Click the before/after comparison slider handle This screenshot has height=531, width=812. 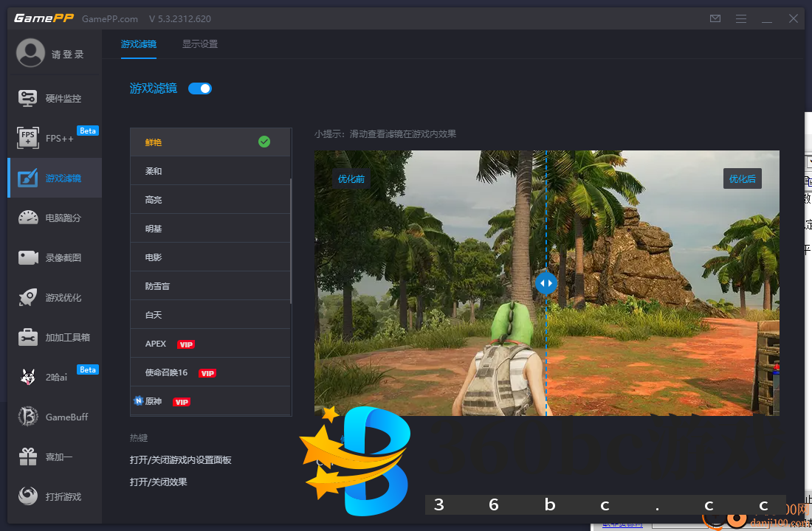click(546, 282)
